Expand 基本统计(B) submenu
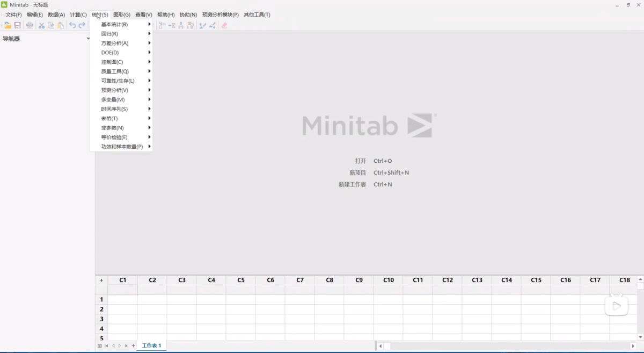Viewport: 644px width, 353px height. click(121, 24)
